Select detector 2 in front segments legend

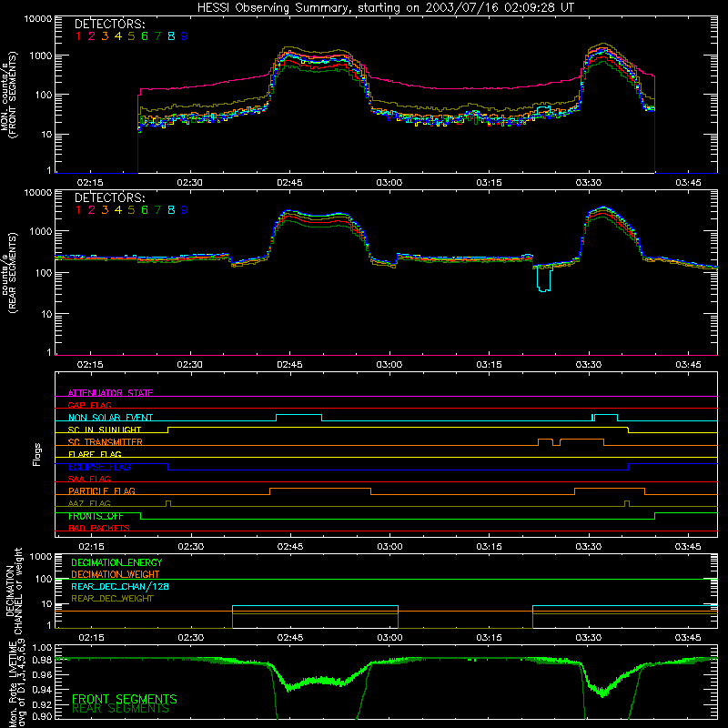pos(92,36)
